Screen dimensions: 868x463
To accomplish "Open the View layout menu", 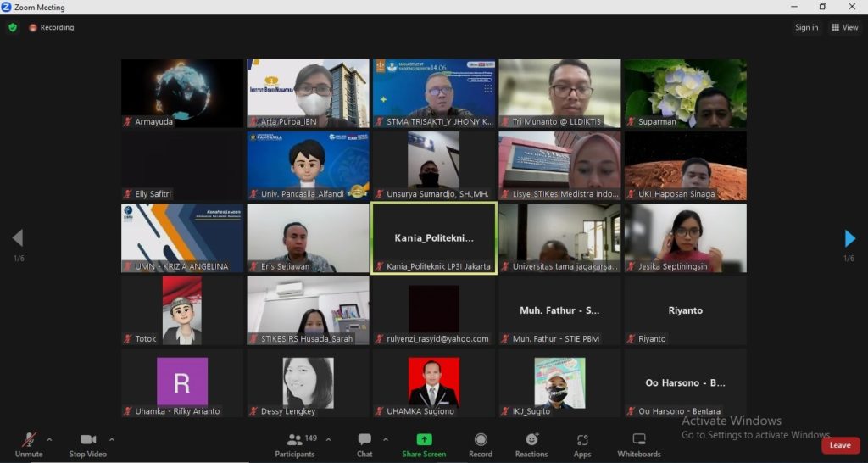I will coord(845,27).
